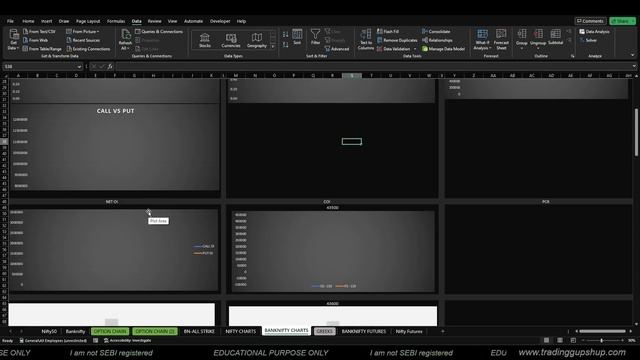Image resolution: width=640 pixels, height=360 pixels.
Task: Click Insert Function fx button
Action: click(110, 67)
